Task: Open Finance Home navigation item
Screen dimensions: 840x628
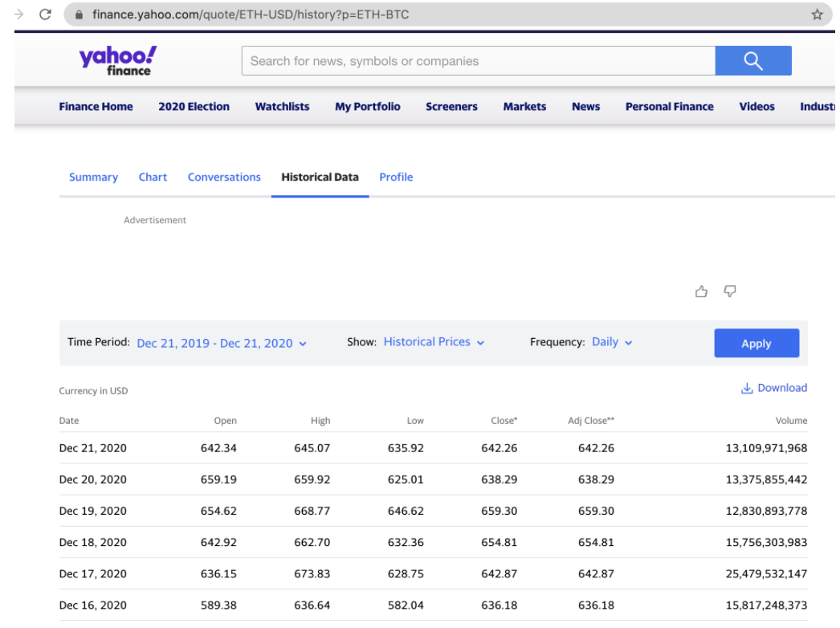Action: 96,107
